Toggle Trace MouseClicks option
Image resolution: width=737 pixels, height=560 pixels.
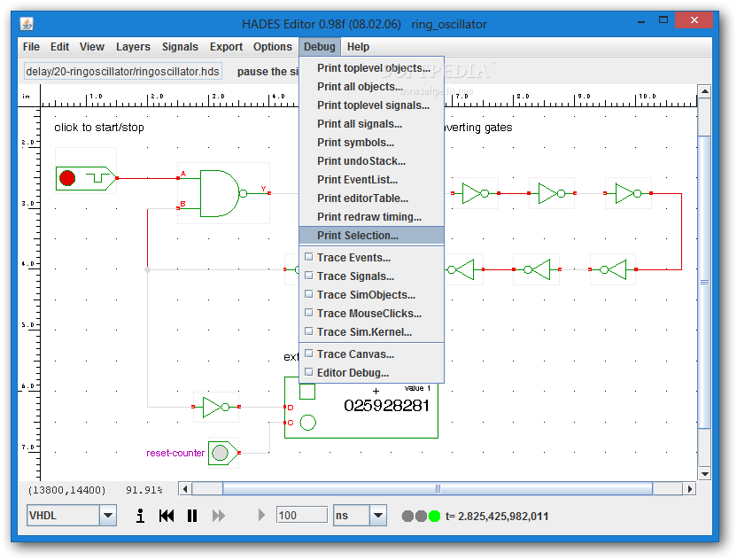coord(371,313)
